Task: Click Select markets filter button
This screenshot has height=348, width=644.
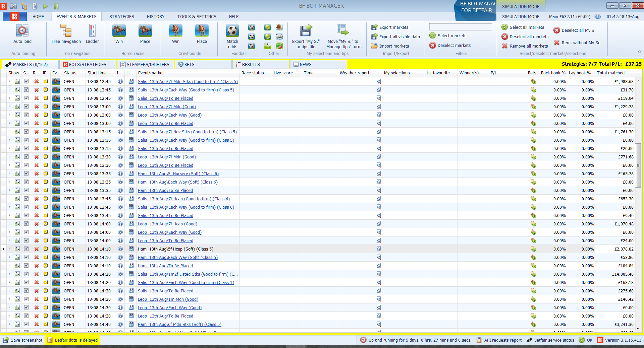Action: click(x=448, y=36)
